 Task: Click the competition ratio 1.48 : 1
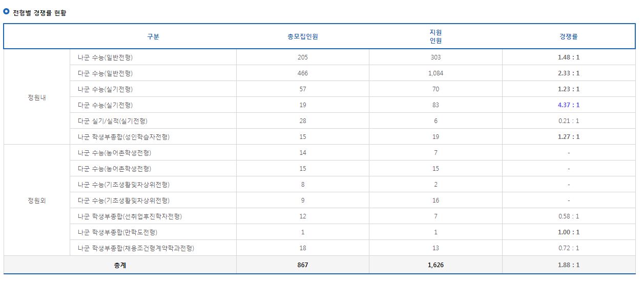tap(569, 57)
